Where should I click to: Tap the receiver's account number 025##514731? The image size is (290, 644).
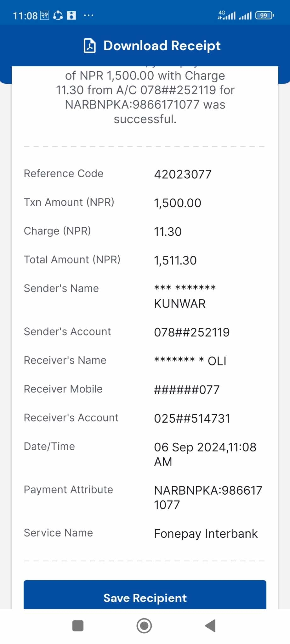point(192,419)
